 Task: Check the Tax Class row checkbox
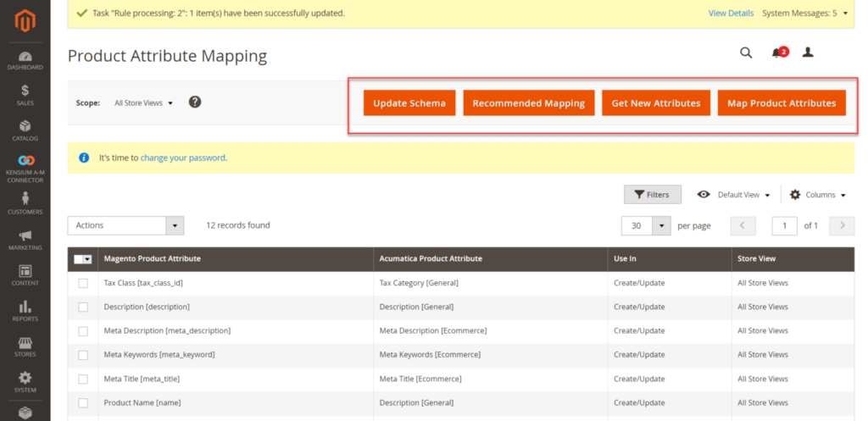click(83, 283)
